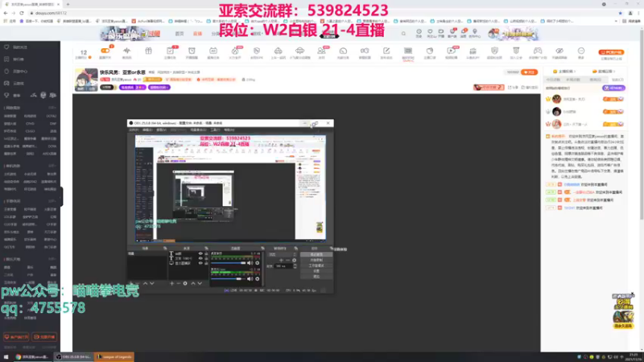Select 直播回看 tab in right panel
This screenshot has width=644, height=362.
tap(605, 72)
